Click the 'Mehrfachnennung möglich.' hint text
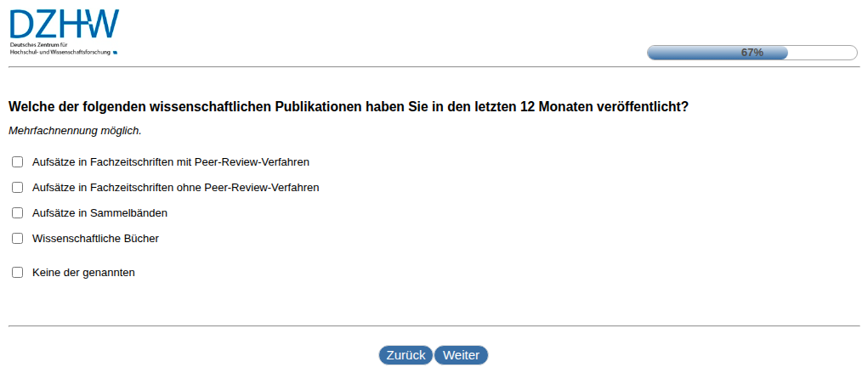 coord(76,131)
